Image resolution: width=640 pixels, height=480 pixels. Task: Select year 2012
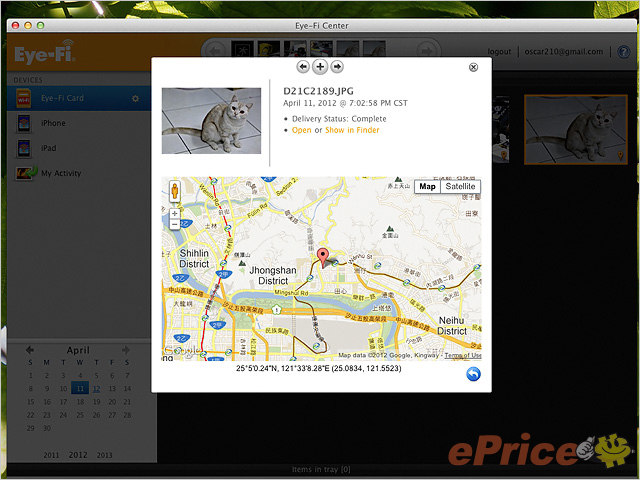[78, 455]
